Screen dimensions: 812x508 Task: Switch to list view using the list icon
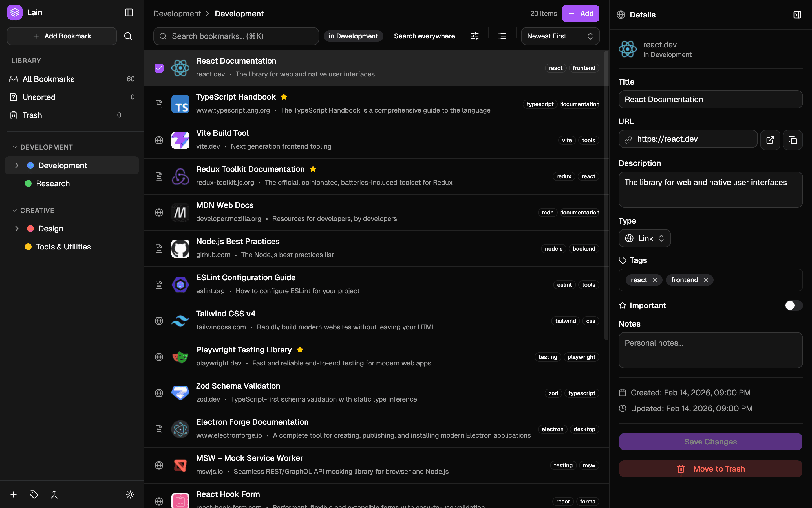pos(502,36)
